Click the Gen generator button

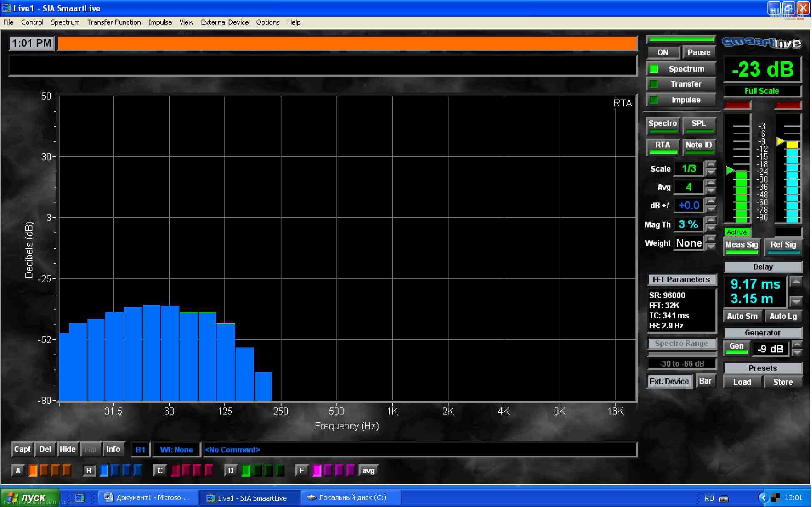coord(737,348)
